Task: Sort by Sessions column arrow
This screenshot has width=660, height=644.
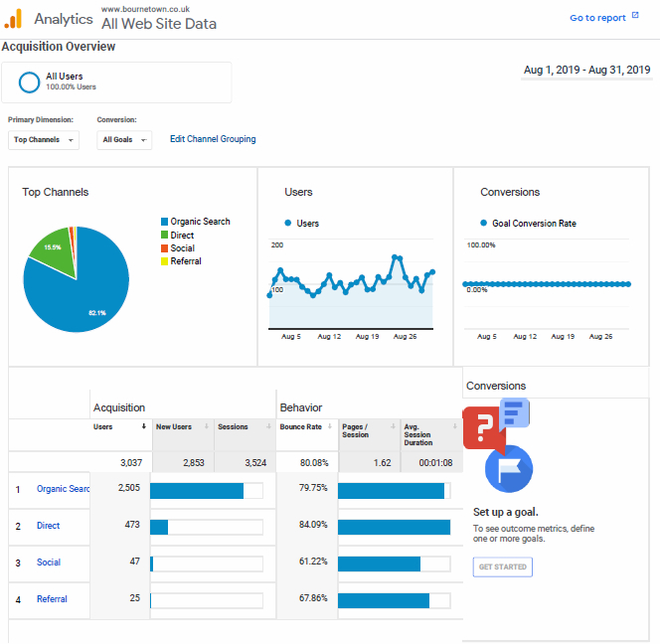Action: point(268,426)
